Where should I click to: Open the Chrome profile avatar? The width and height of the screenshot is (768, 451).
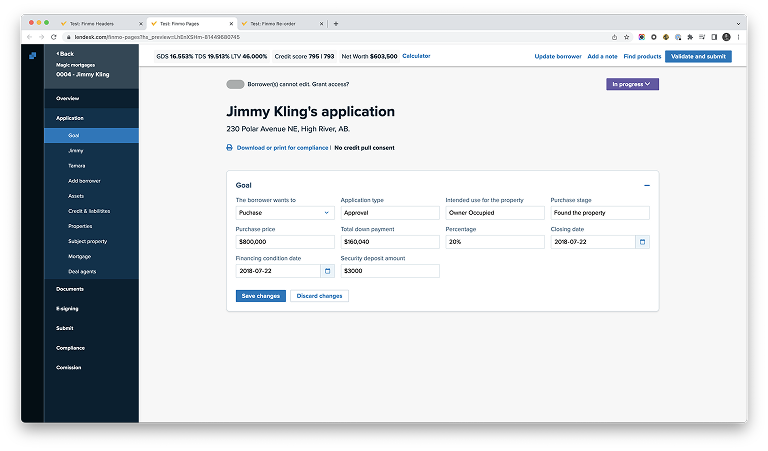pyautogui.click(x=726, y=37)
